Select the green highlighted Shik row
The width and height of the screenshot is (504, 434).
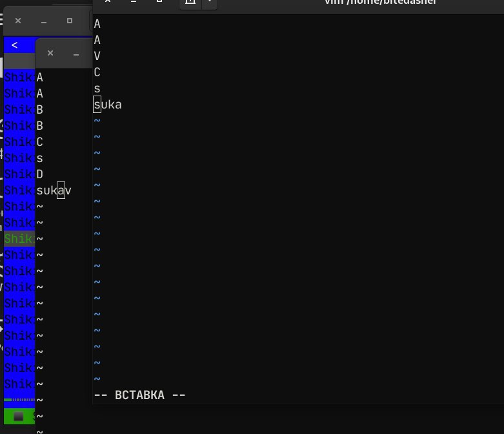click(19, 239)
